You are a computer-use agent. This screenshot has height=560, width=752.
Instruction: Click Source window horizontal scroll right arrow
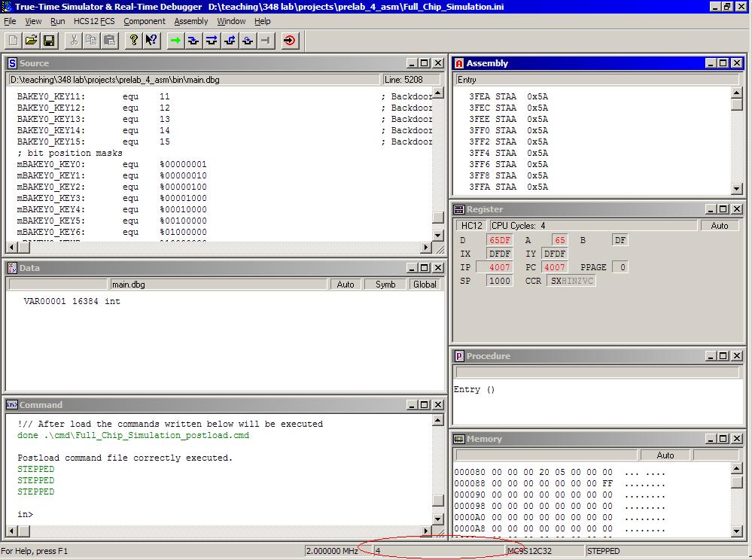(x=425, y=248)
